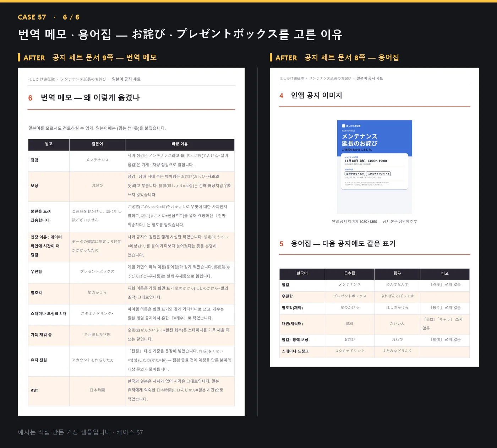Click the '점검 · 장애 보상' glossary cell
The image size is (497, 448).
click(x=302, y=340)
